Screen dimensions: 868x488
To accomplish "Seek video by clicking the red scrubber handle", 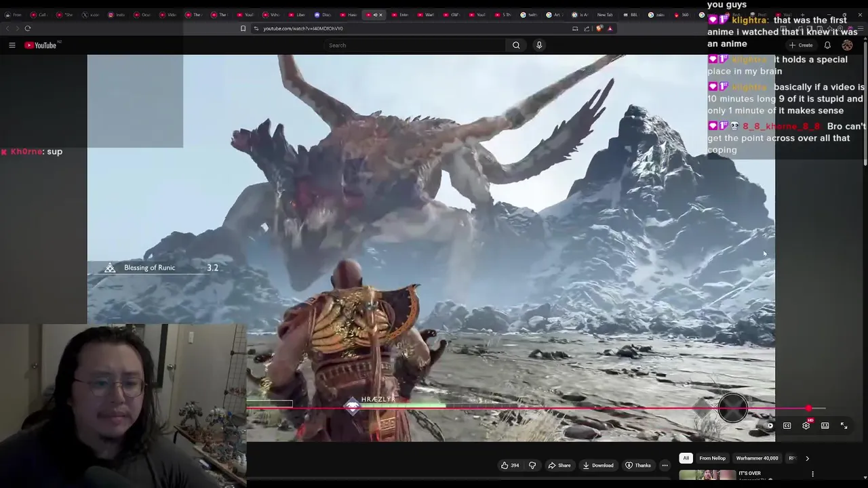I will tap(808, 409).
